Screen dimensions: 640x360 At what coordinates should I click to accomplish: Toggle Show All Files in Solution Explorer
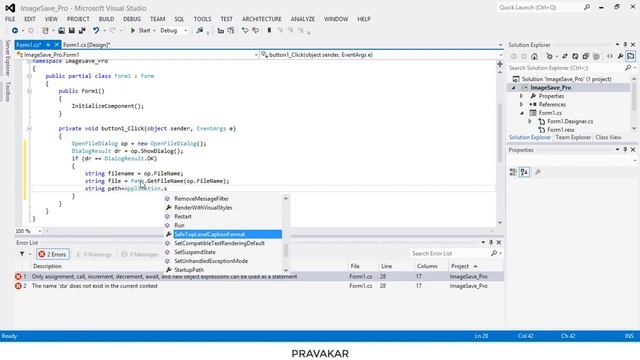596,57
